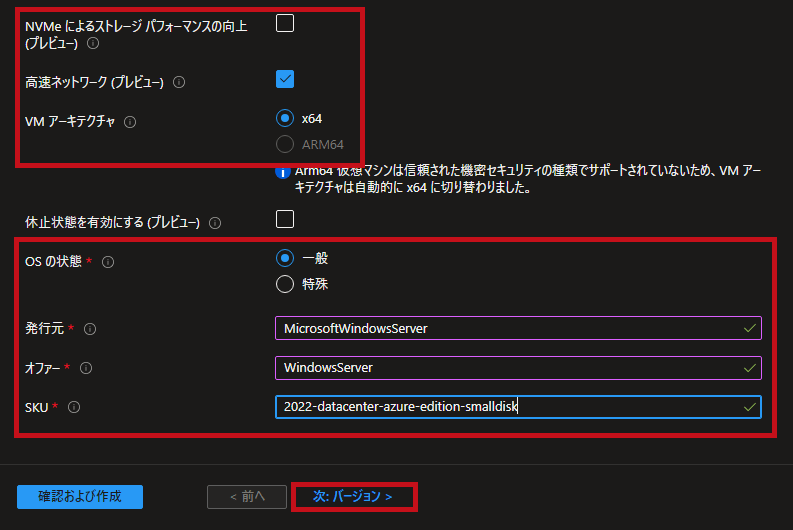Select the x64 VM architecture radio button
This screenshot has height=530, width=793.
[285, 118]
